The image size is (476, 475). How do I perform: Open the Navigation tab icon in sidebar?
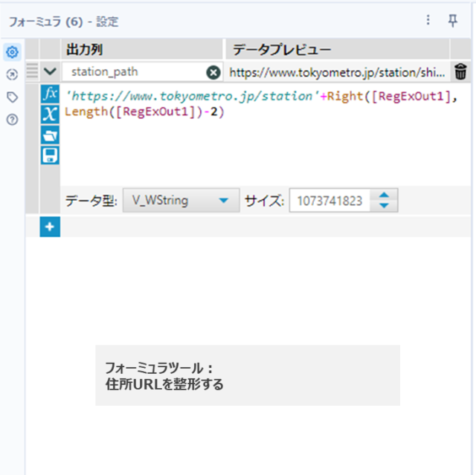(12, 74)
